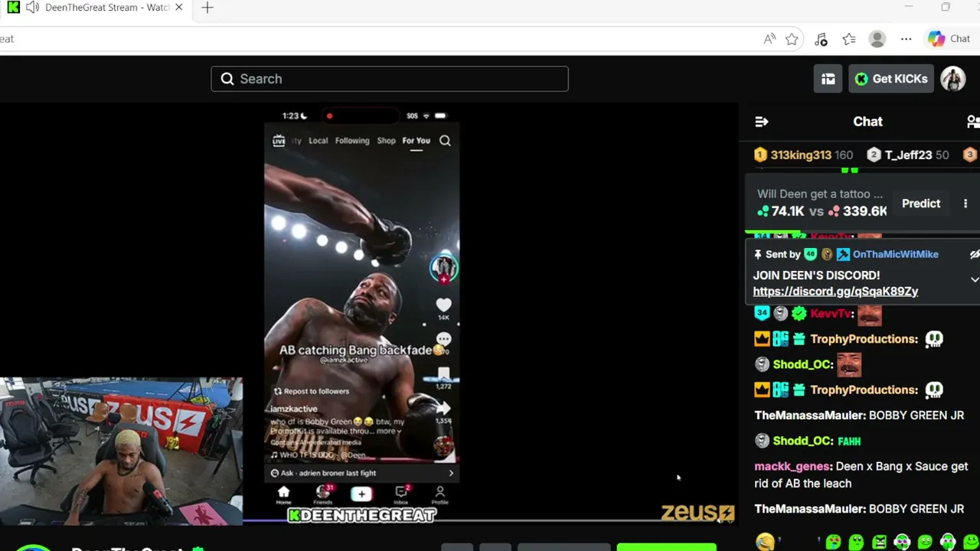Select the heart-eyes green emote
This screenshot has width=980, height=551.
[834, 542]
